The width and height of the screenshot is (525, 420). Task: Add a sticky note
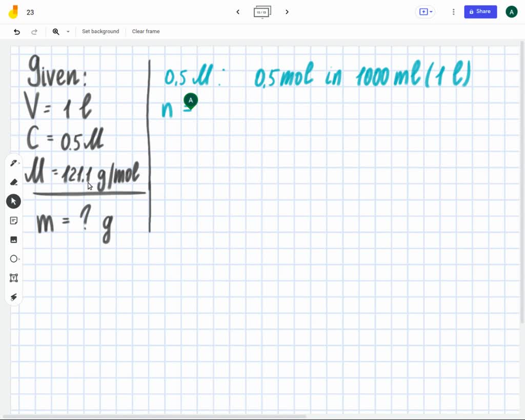point(13,220)
